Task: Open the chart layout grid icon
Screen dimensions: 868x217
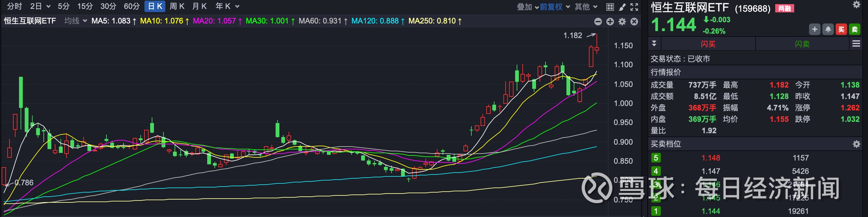Action: point(610,7)
